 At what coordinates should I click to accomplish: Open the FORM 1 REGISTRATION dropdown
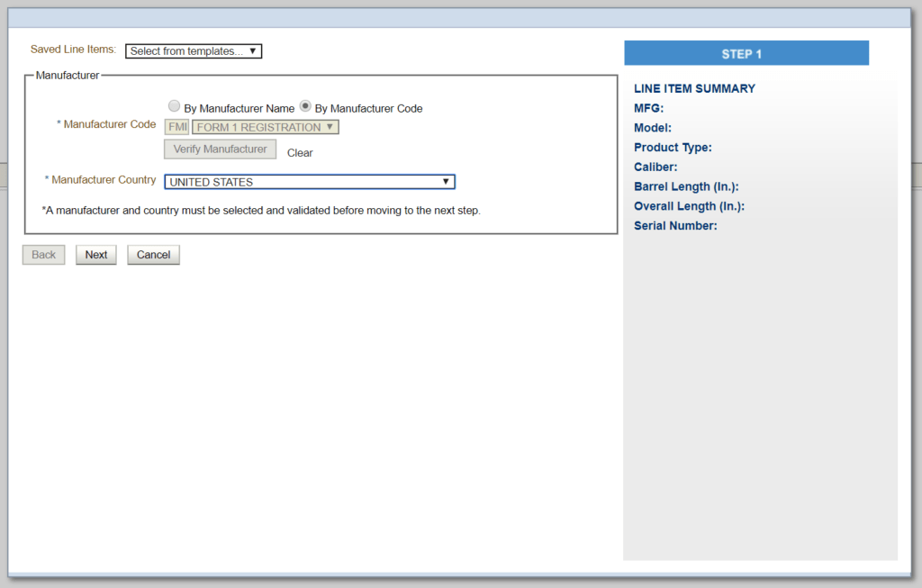[266, 127]
